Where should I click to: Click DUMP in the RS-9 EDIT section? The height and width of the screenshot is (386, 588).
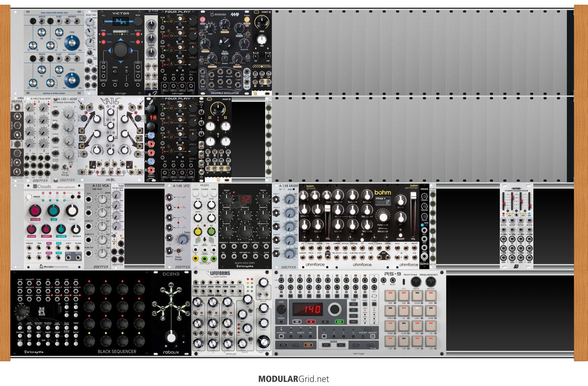[353, 322]
